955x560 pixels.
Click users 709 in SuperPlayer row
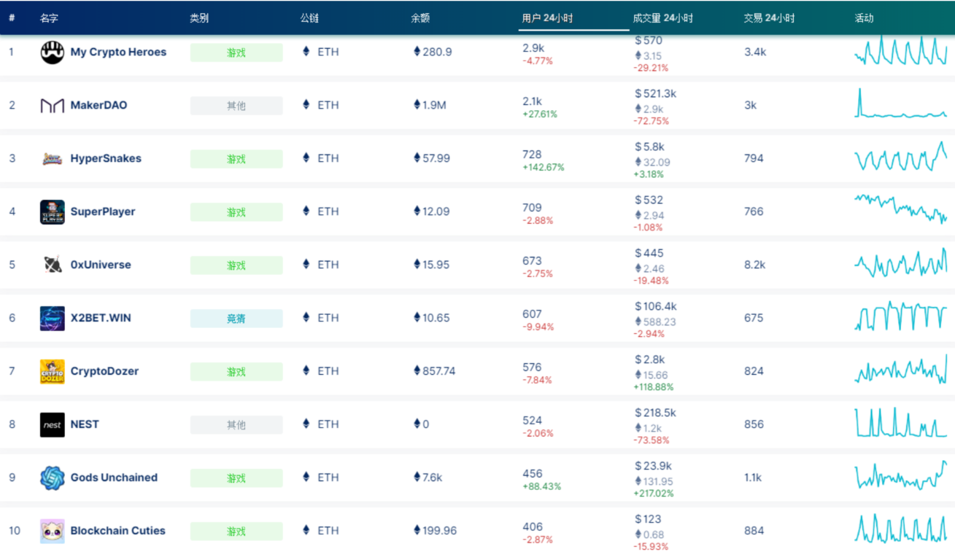[x=533, y=208]
